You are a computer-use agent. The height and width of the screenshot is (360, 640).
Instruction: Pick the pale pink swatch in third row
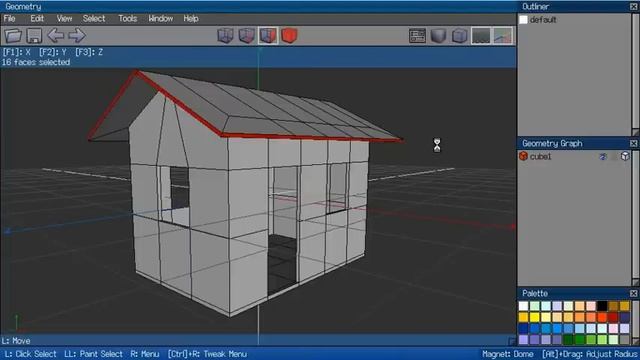[x=613, y=328]
